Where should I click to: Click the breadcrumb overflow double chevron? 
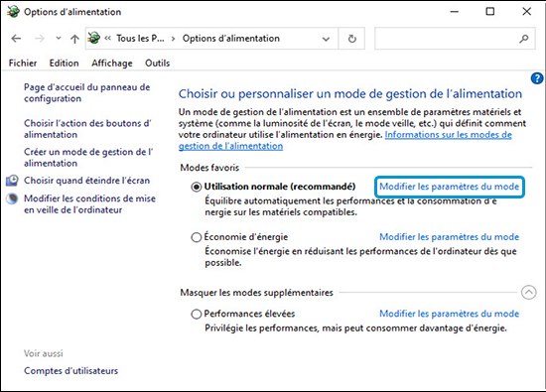[107, 39]
